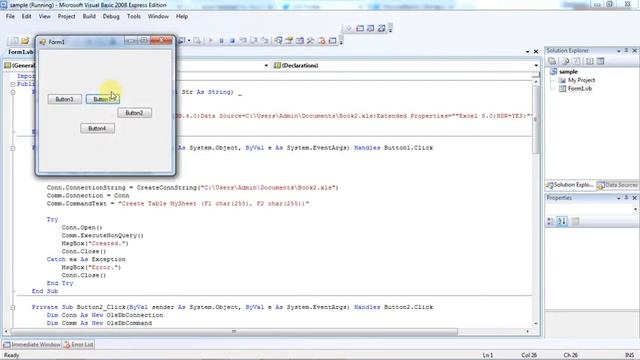Open the Build menu
The width and height of the screenshot is (640, 360).
(89, 16)
